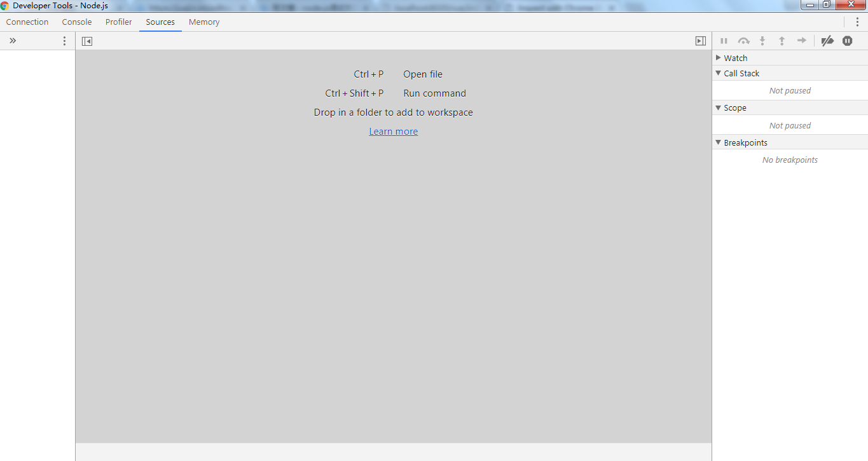This screenshot has width=868, height=461.
Task: Hide the navigator sidebar
Action: tap(87, 41)
